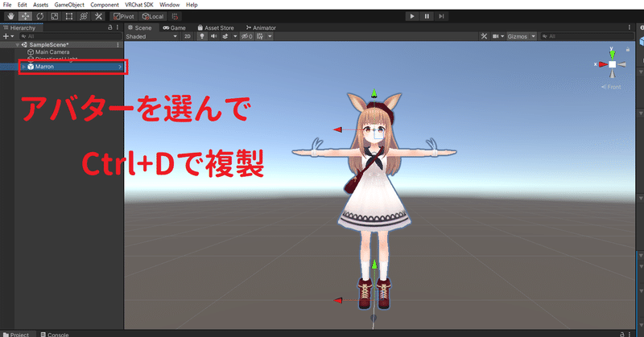Switch to Asset Store tab

216,28
